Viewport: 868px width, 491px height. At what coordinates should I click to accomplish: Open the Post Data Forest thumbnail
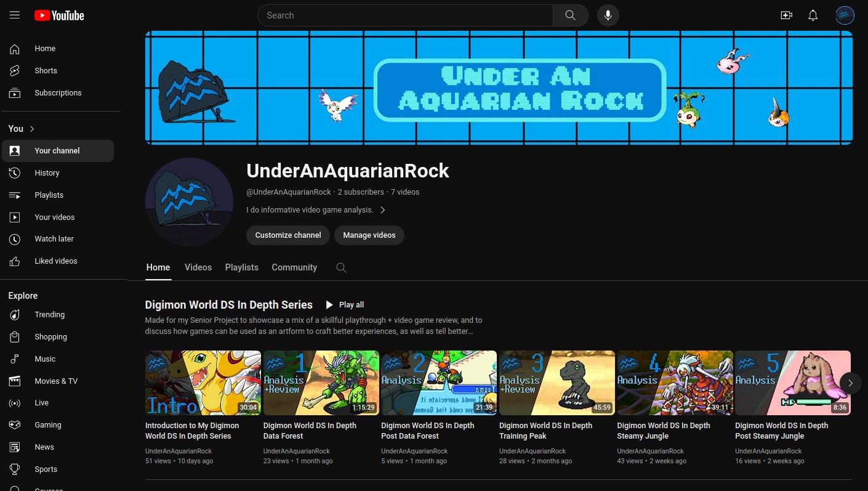point(439,383)
